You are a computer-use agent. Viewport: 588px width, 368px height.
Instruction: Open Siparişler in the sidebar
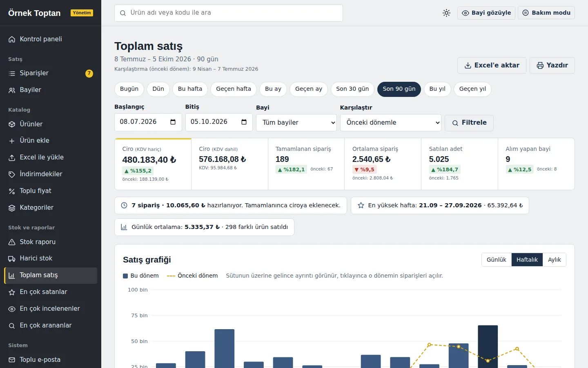pos(51,73)
